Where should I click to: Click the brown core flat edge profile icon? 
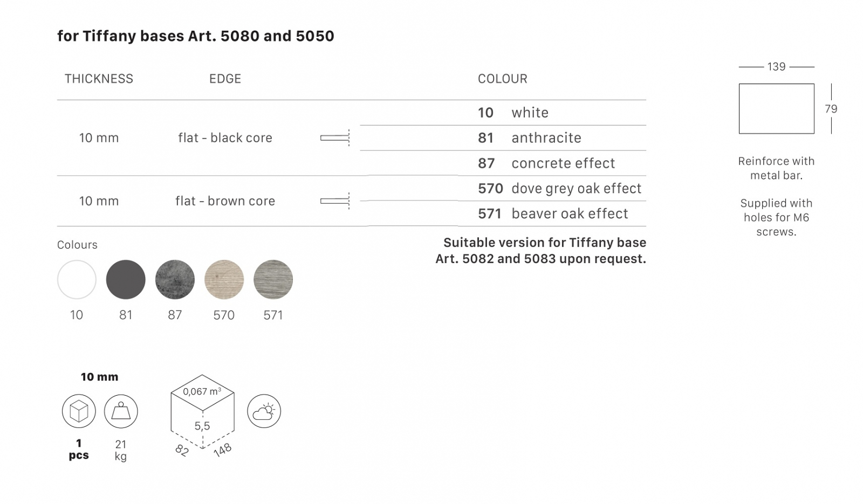[x=335, y=201]
